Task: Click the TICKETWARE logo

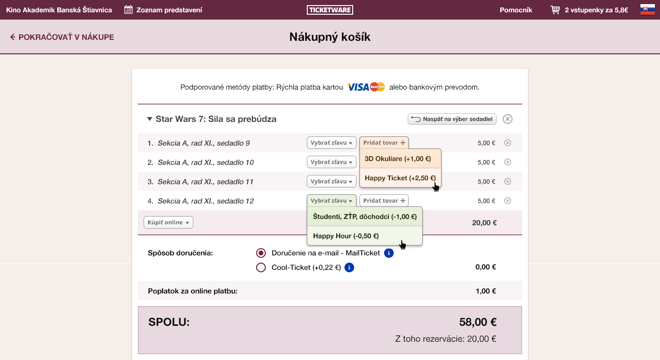Action: point(330,10)
